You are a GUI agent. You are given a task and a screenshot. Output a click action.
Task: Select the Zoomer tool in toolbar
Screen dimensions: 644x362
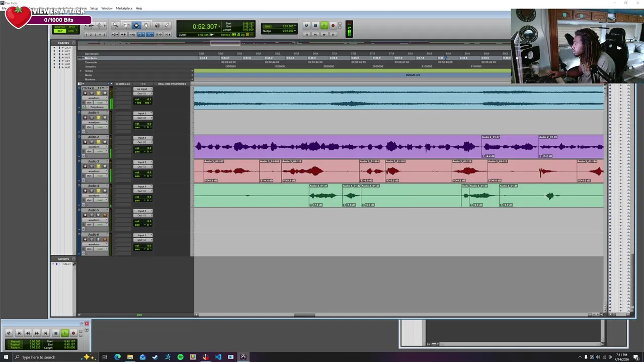[115, 25]
